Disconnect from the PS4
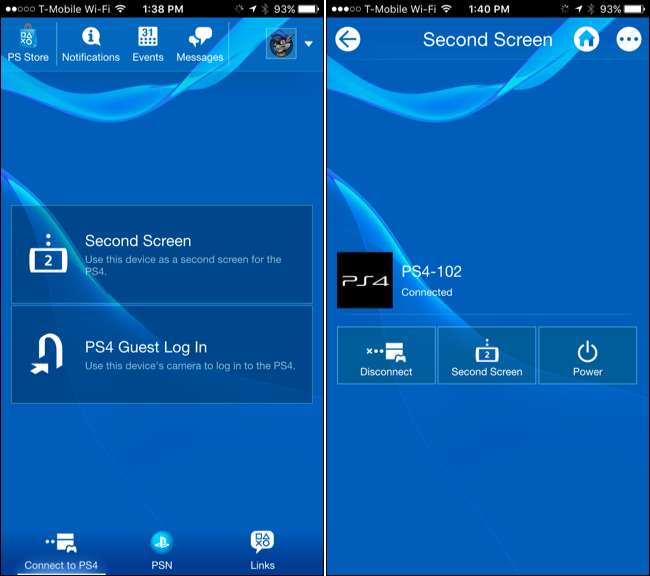Viewport: 650px width, 576px height. tap(386, 356)
